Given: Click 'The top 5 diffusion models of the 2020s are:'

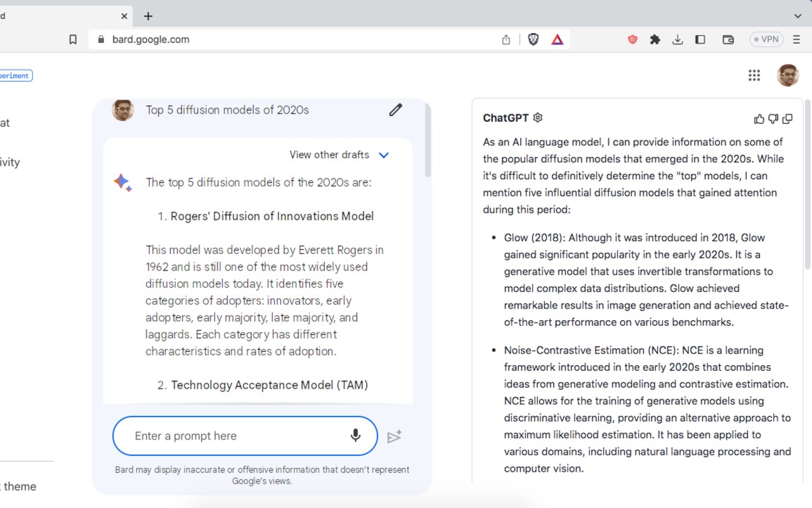Looking at the screenshot, I should [259, 182].
